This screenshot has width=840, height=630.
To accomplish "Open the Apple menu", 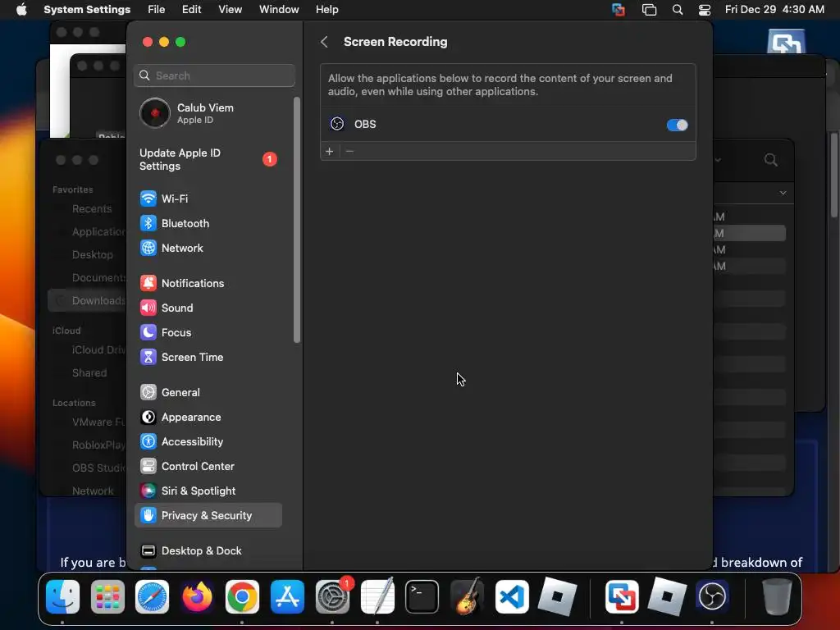I will coord(21,10).
